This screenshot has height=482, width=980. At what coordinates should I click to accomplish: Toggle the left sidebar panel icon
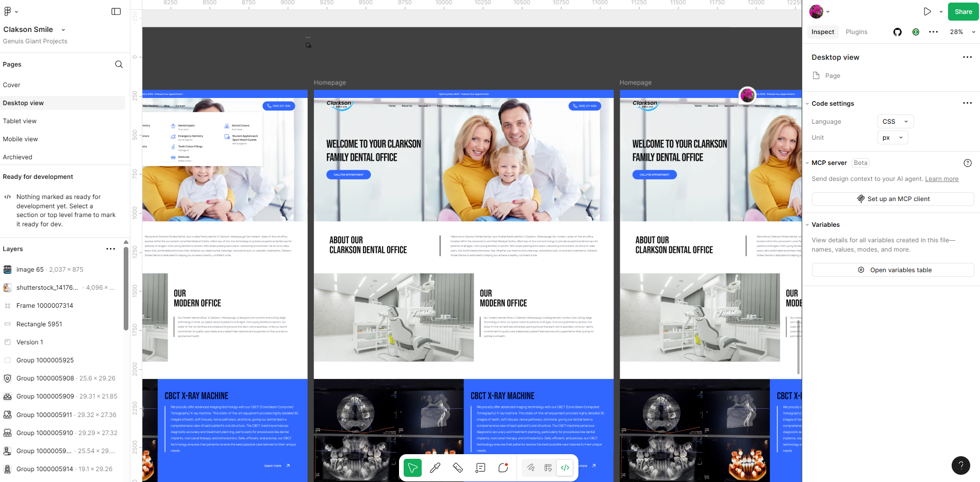[116, 11]
